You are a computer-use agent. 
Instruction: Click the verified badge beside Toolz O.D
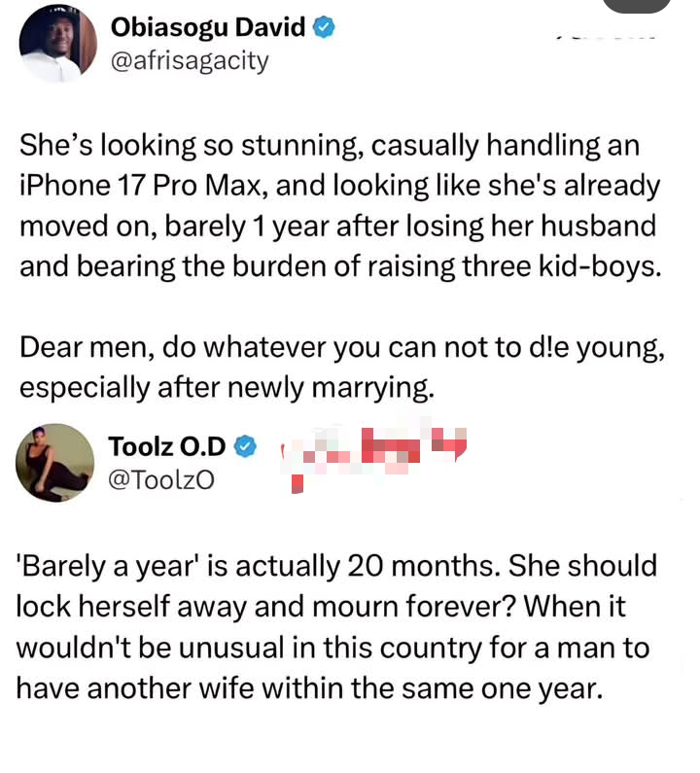point(247,447)
